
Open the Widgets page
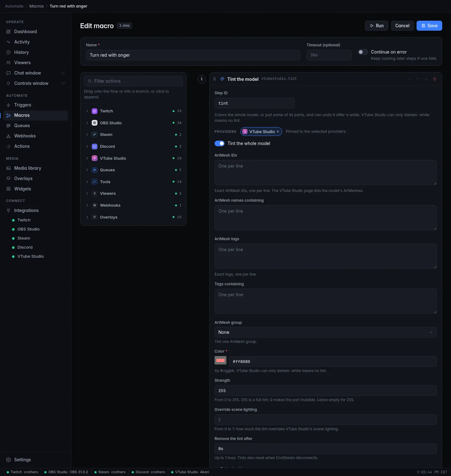[x=35, y=189]
